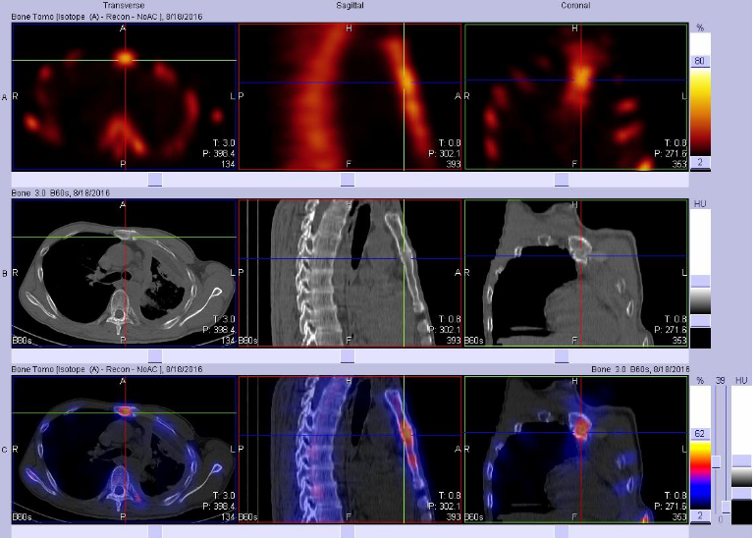Click the row A transverse SPECT image

point(124,98)
